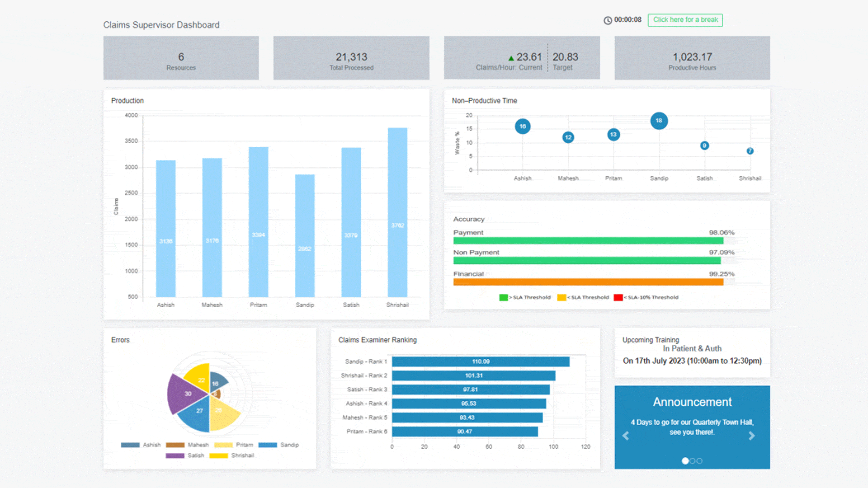Click Mahesh Rank 5 bar showing 93.43
Viewport: 868px width, 488px height.
click(x=467, y=418)
